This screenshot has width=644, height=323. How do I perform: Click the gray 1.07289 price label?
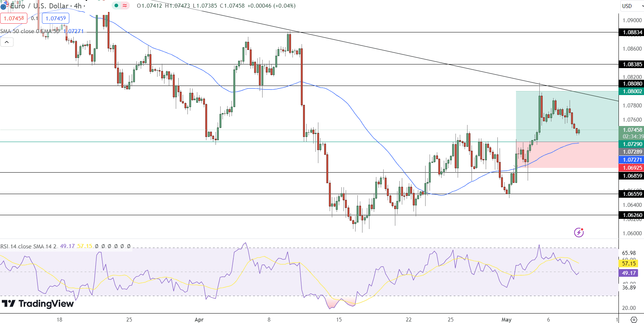click(x=632, y=152)
